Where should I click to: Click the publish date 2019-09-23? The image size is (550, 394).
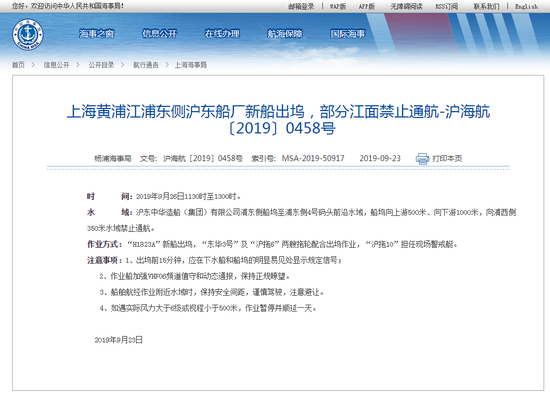[x=380, y=159]
